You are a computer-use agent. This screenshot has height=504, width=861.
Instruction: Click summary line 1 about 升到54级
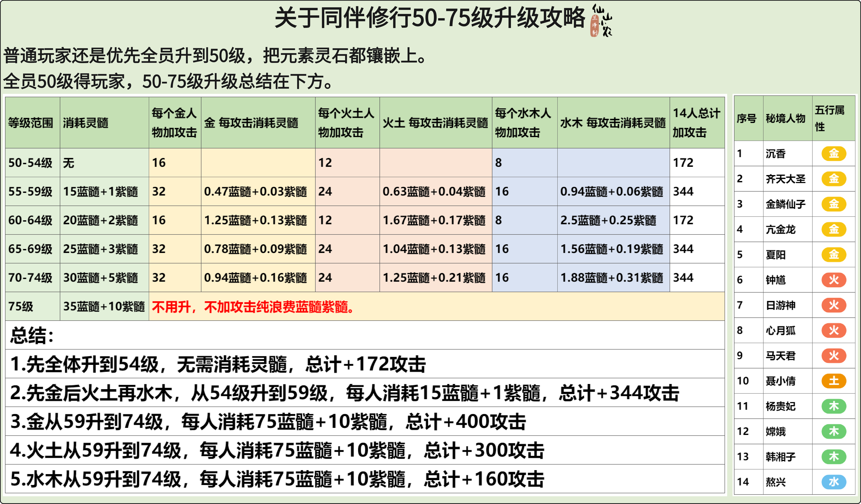[x=218, y=364]
